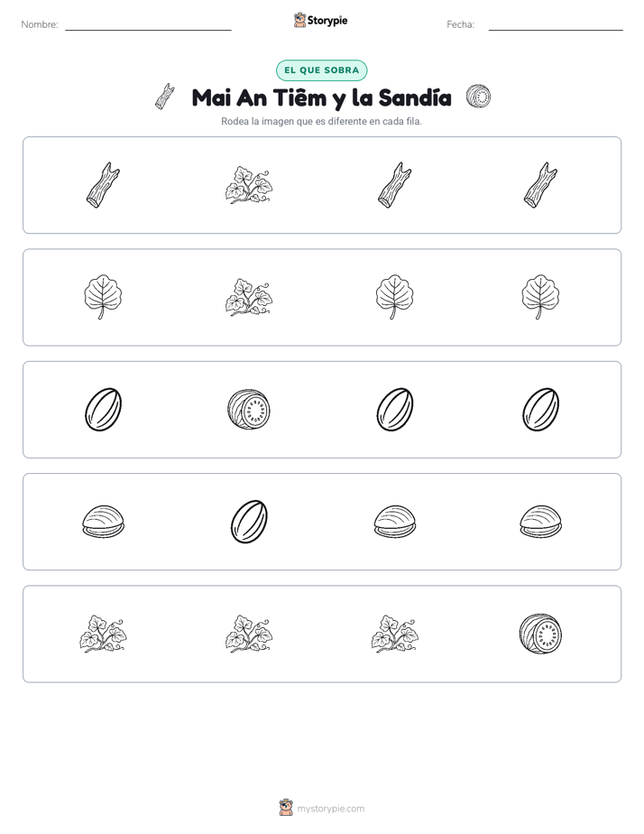Click the last driftwood stick in row one
Screen dimensions: 644x834
click(540, 185)
